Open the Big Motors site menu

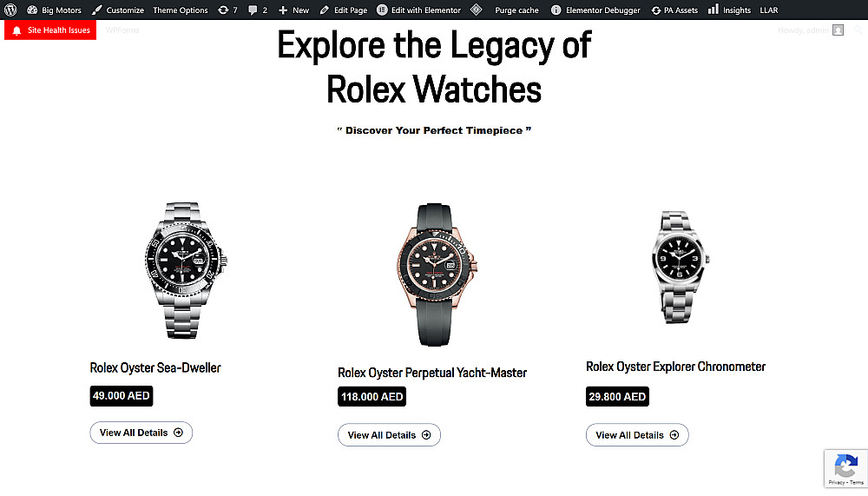click(54, 10)
